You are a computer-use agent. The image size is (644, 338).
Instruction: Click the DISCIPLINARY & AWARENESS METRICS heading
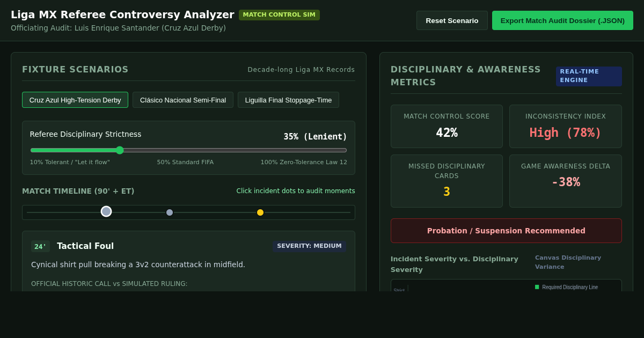466,76
